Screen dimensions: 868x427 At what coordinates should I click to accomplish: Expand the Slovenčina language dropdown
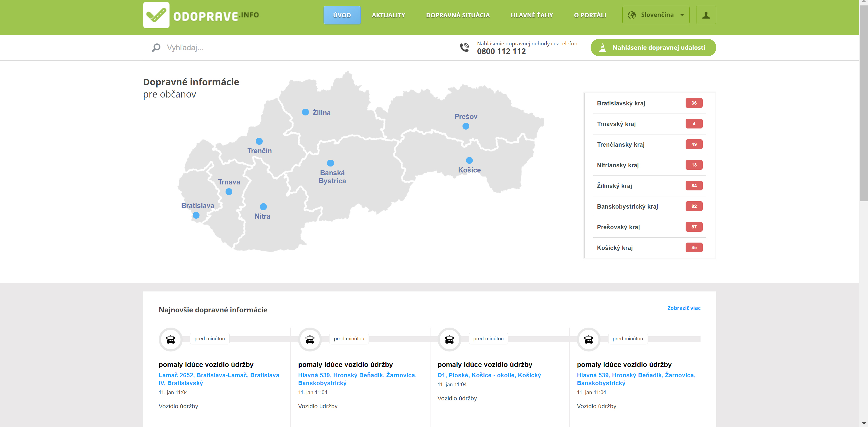point(656,15)
